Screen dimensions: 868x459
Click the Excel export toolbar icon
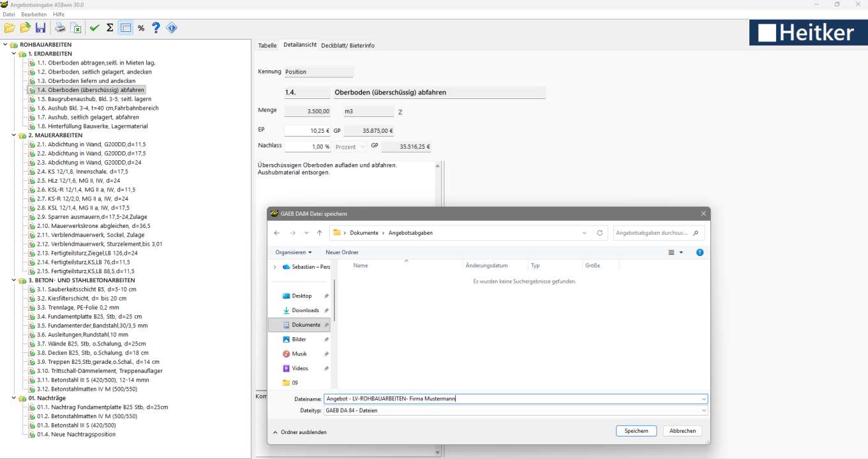click(x=76, y=27)
